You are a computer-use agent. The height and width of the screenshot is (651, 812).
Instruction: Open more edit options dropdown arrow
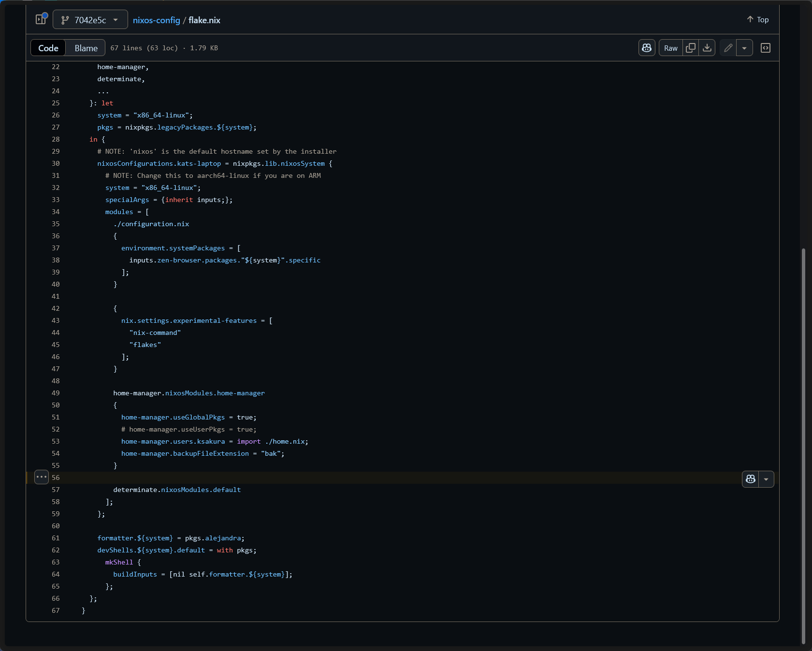pyautogui.click(x=744, y=48)
